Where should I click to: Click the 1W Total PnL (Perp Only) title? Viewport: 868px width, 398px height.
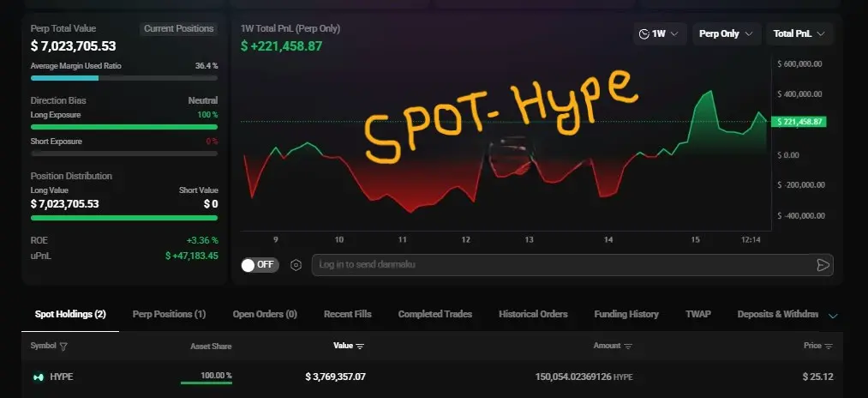290,29
